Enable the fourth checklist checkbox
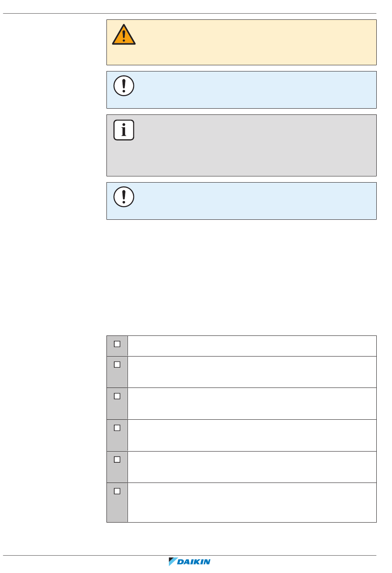 tap(117, 428)
